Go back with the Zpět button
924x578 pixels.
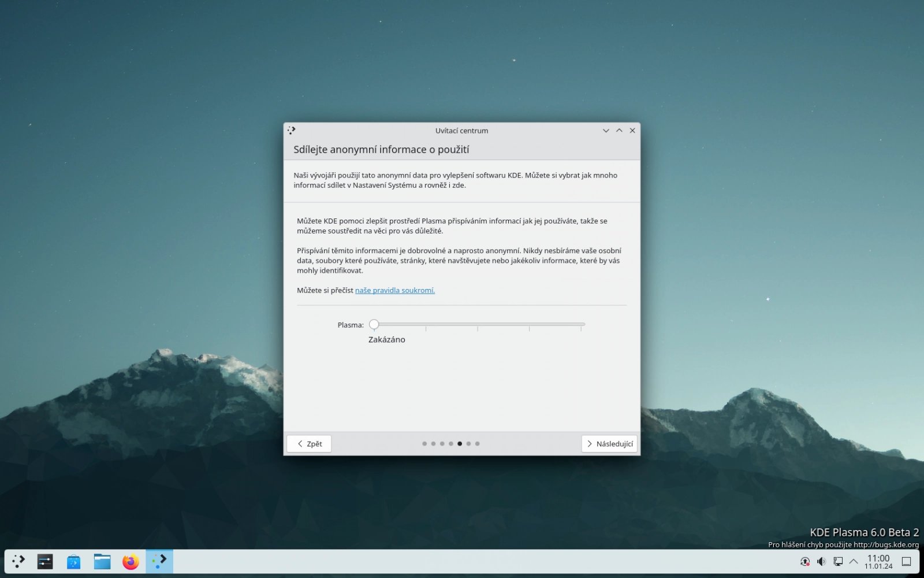(x=309, y=444)
